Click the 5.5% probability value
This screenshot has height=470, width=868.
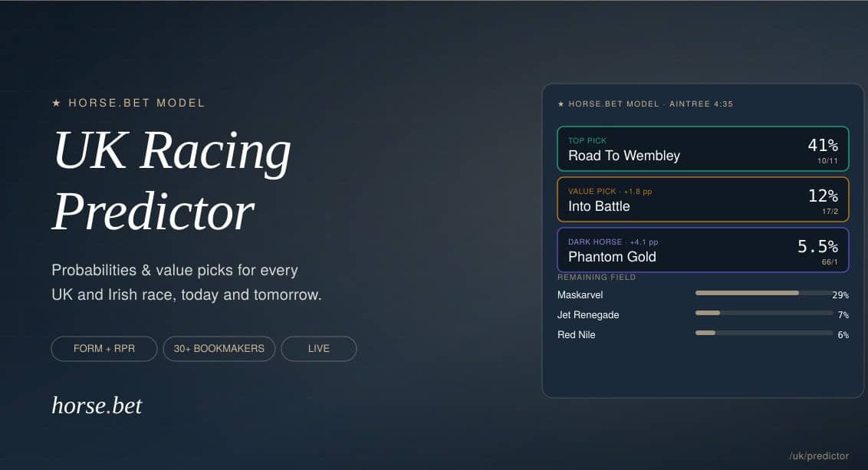(x=817, y=246)
